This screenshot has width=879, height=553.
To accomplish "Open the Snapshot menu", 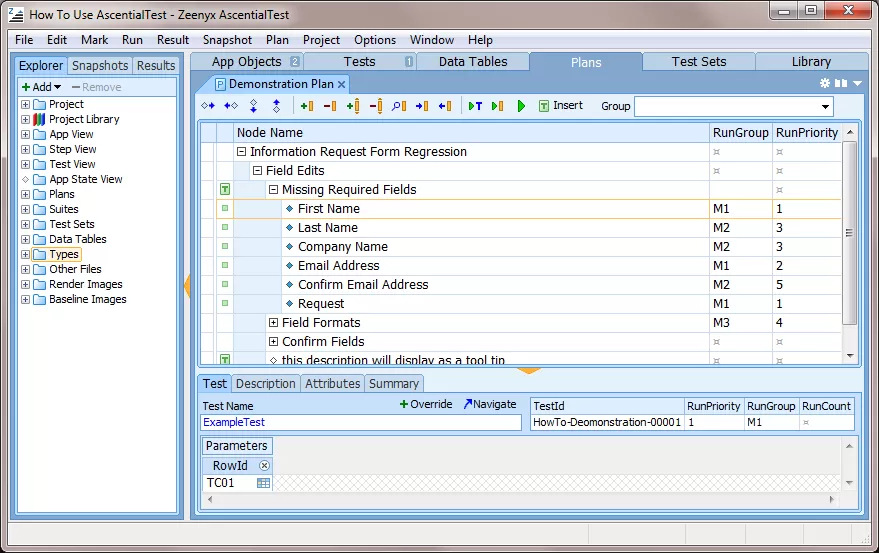I will tap(227, 40).
